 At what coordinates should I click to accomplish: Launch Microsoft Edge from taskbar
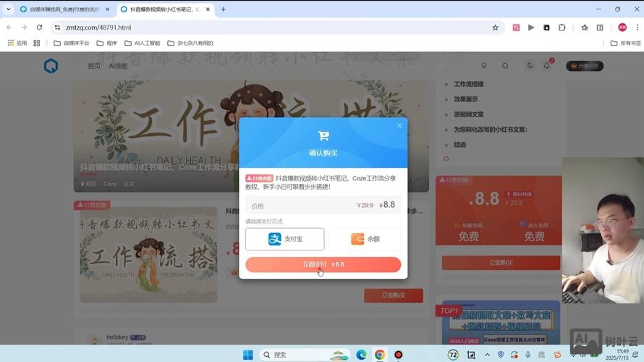click(361, 355)
